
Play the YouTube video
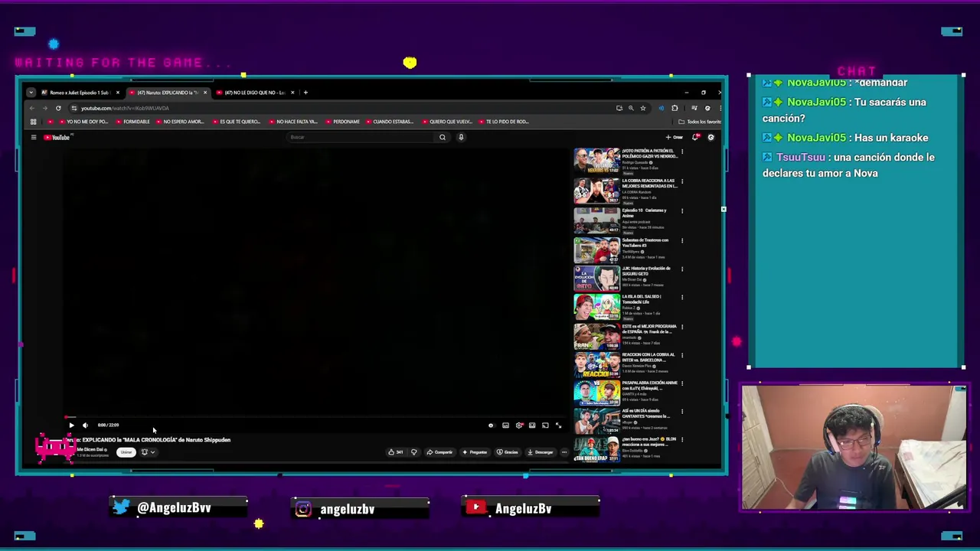pos(71,425)
